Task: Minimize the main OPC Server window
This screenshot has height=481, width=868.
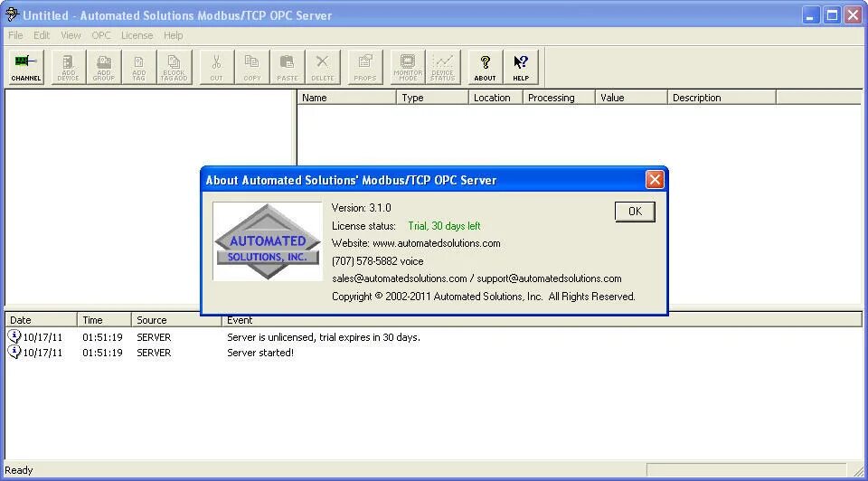Action: tap(810, 15)
